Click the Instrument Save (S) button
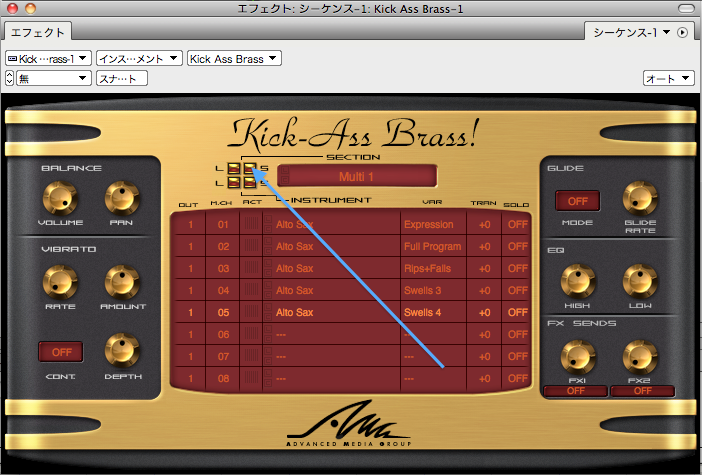This screenshot has width=702, height=475. click(250, 182)
